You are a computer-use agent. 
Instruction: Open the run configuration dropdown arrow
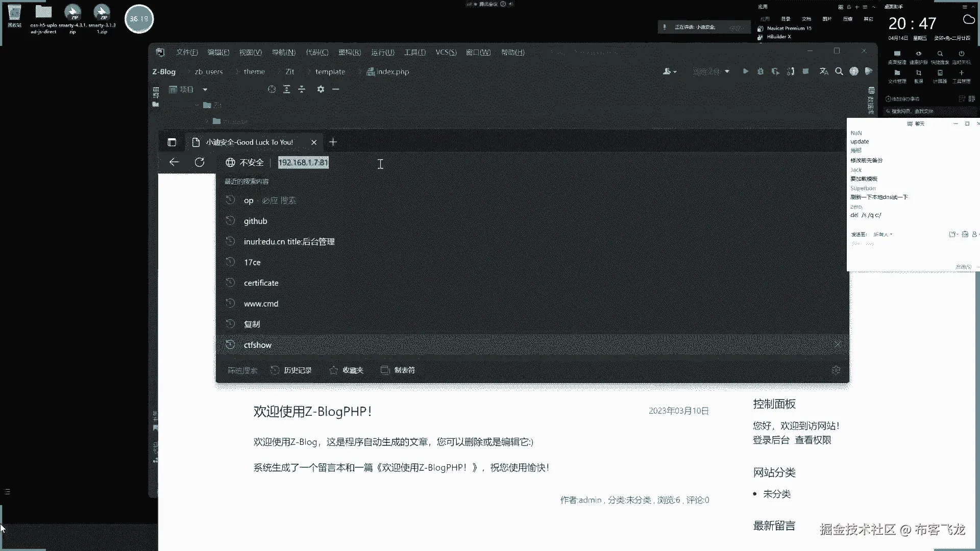(x=727, y=71)
